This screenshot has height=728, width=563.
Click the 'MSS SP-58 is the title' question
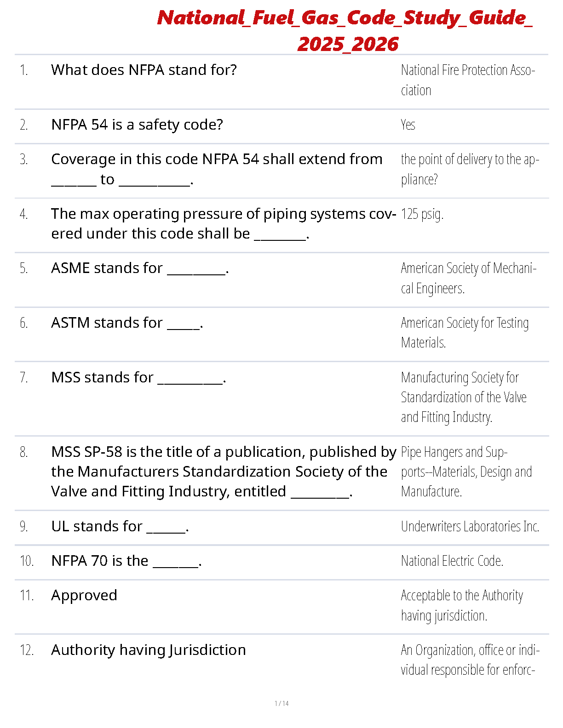(x=223, y=472)
